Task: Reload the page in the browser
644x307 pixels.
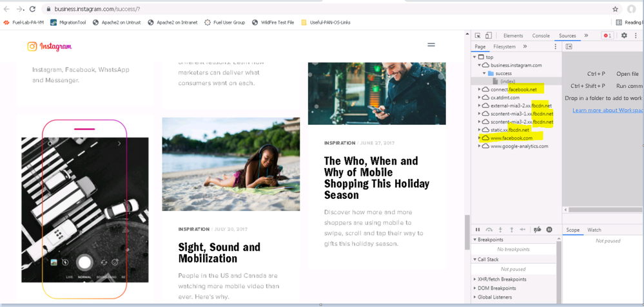Action: 32,10
